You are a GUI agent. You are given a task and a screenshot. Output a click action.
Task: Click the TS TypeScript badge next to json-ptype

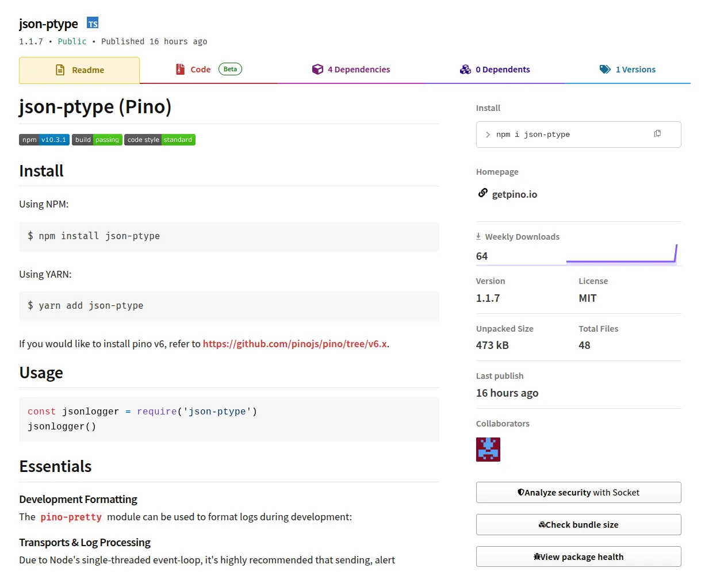point(92,23)
